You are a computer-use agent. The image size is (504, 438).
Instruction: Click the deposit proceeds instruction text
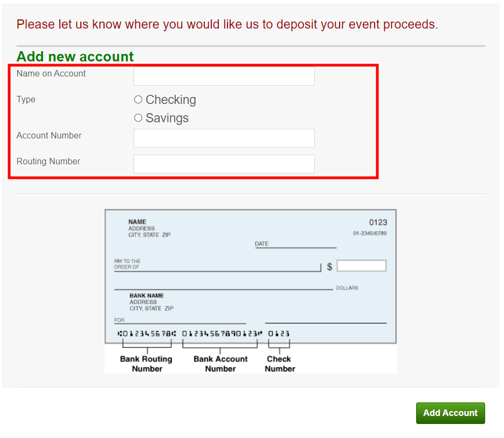pos(227,24)
